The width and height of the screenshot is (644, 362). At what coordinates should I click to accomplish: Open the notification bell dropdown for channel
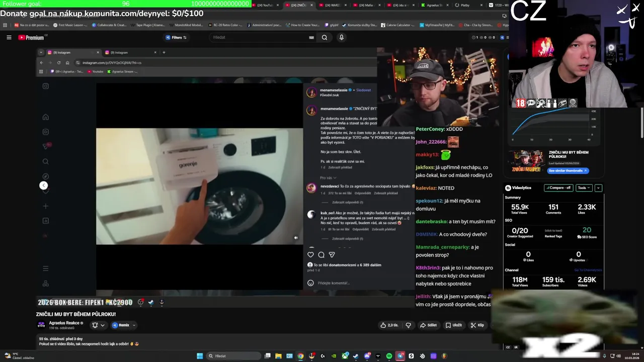coord(98,325)
